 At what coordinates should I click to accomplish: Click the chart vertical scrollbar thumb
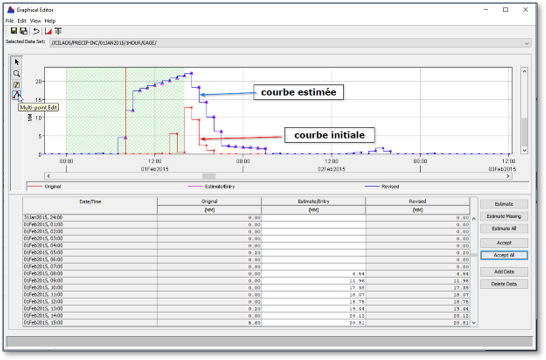(524, 131)
